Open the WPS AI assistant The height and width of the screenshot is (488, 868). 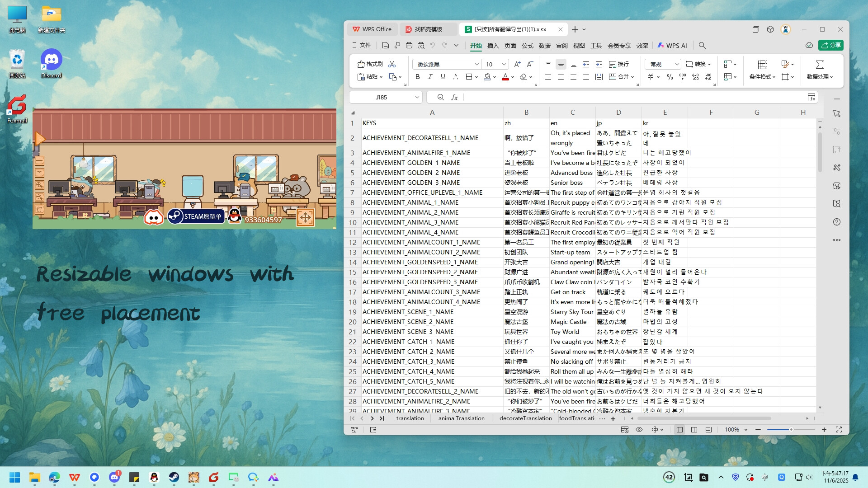click(x=672, y=45)
